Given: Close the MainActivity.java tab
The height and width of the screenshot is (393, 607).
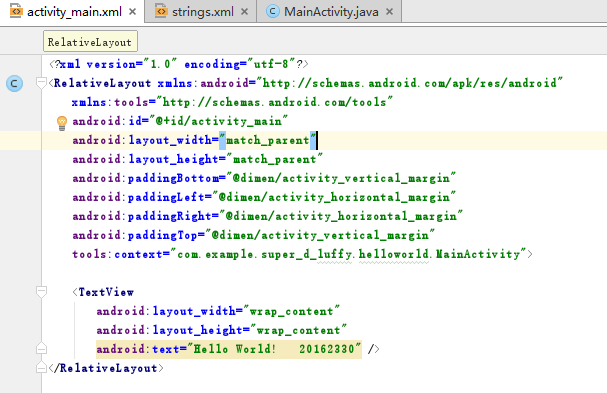Looking at the screenshot, I should coord(389,12).
